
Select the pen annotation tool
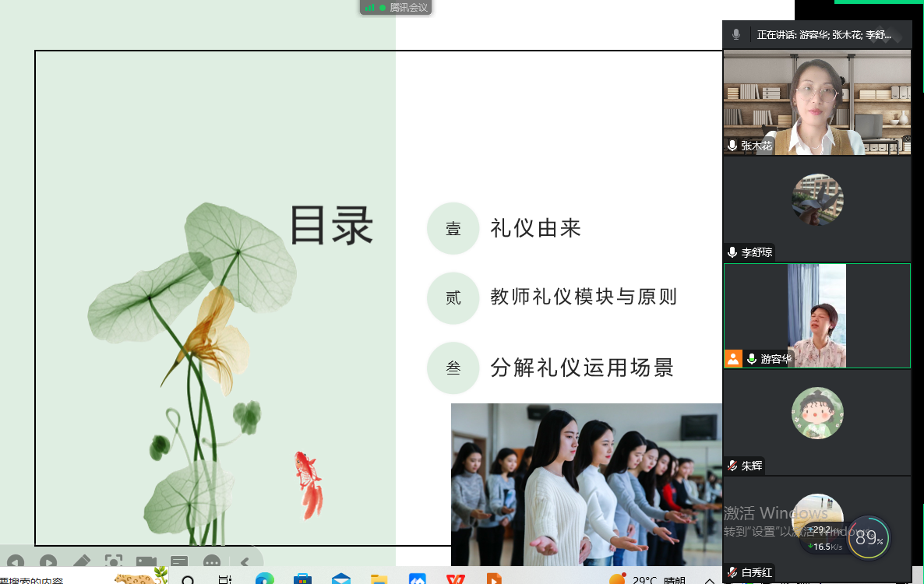tap(80, 562)
